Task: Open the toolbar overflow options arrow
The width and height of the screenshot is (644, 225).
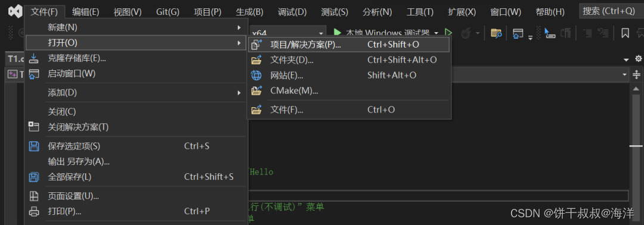Action: [x=530, y=37]
